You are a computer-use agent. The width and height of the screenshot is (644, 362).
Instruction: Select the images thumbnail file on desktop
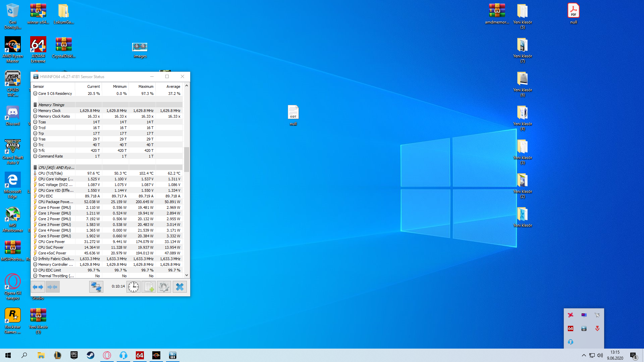140,50
